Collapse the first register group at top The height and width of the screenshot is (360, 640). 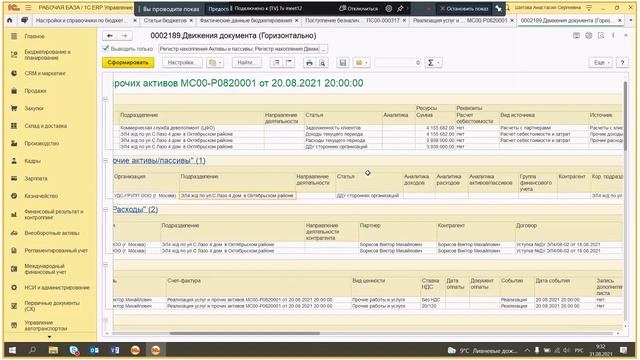[x=106, y=99]
